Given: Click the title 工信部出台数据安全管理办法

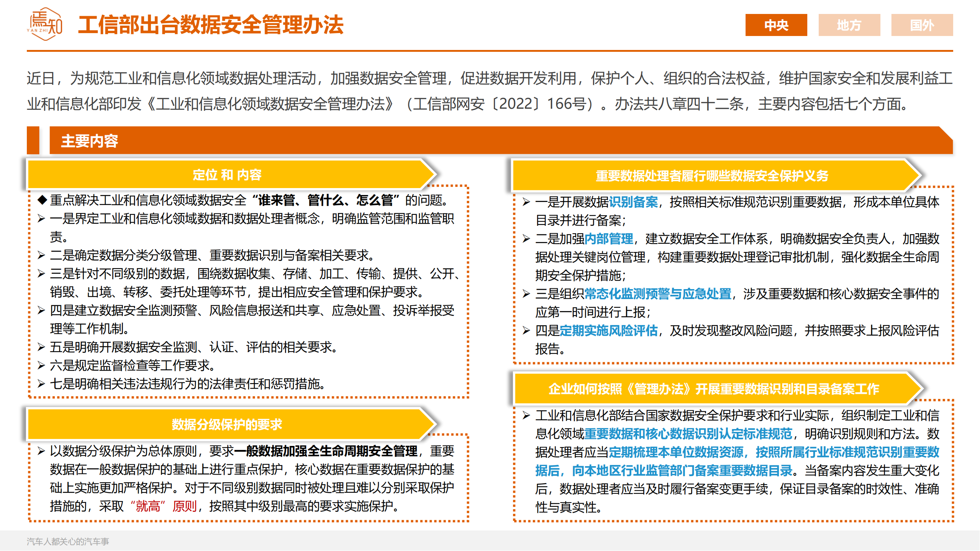Looking at the screenshot, I should tap(211, 25).
